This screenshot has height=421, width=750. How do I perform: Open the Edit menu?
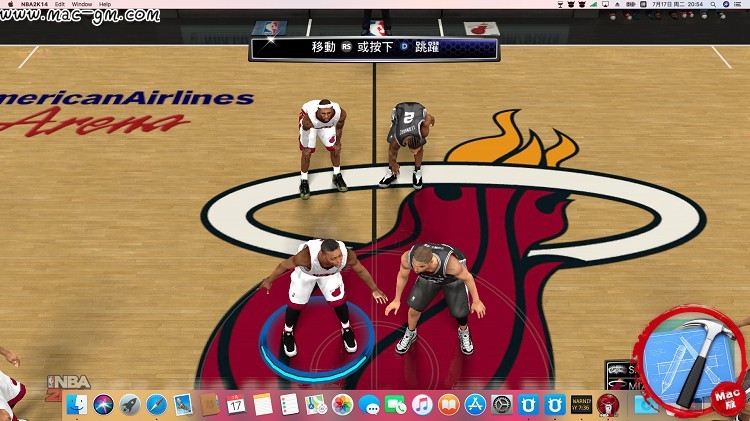60,4
